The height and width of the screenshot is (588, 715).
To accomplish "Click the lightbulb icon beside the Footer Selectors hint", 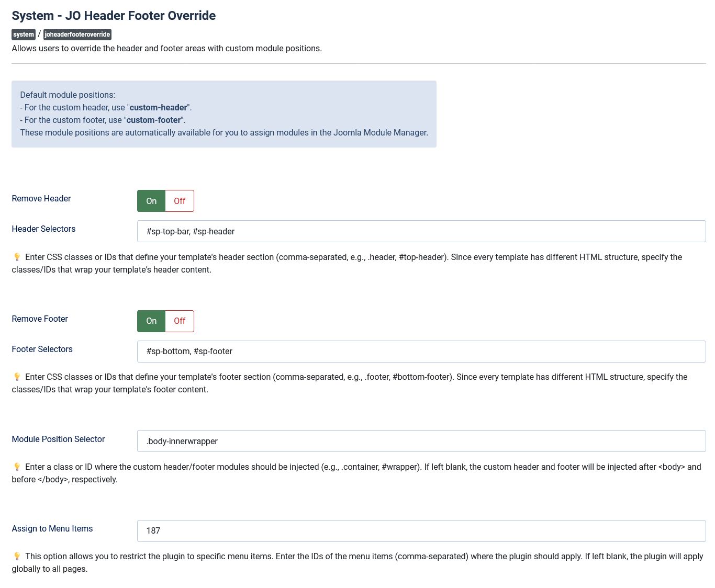I will [17, 377].
